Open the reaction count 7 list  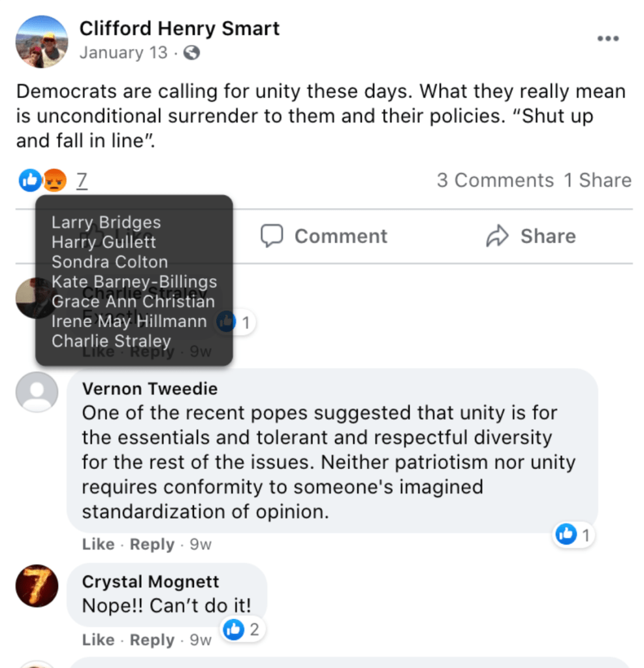(x=81, y=180)
